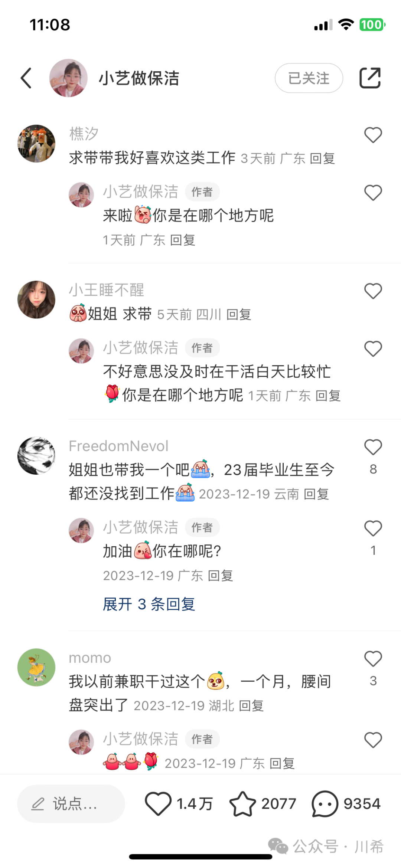Tap 回复 under 樵汐's comment
The height and width of the screenshot is (868, 401).
click(322, 158)
